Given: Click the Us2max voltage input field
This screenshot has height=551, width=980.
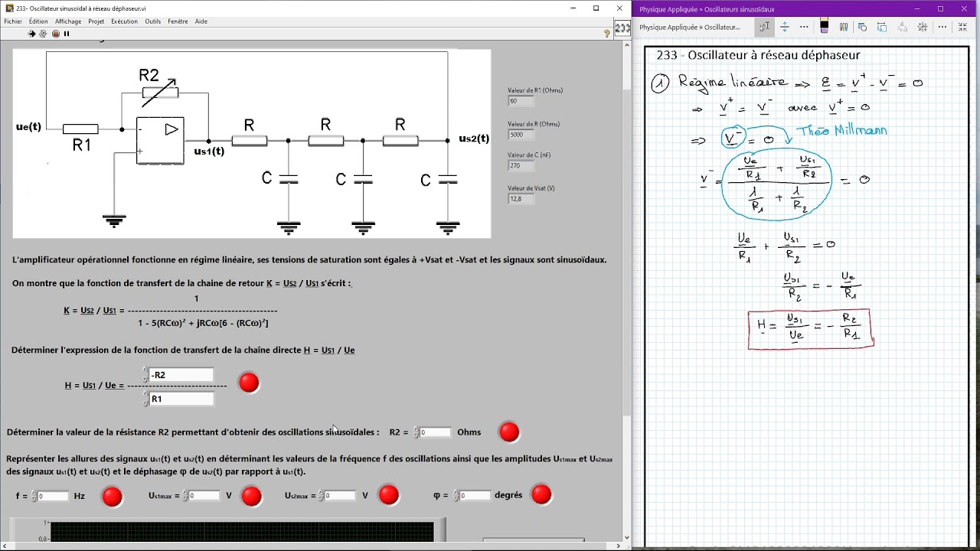Looking at the screenshot, I should tap(340, 496).
